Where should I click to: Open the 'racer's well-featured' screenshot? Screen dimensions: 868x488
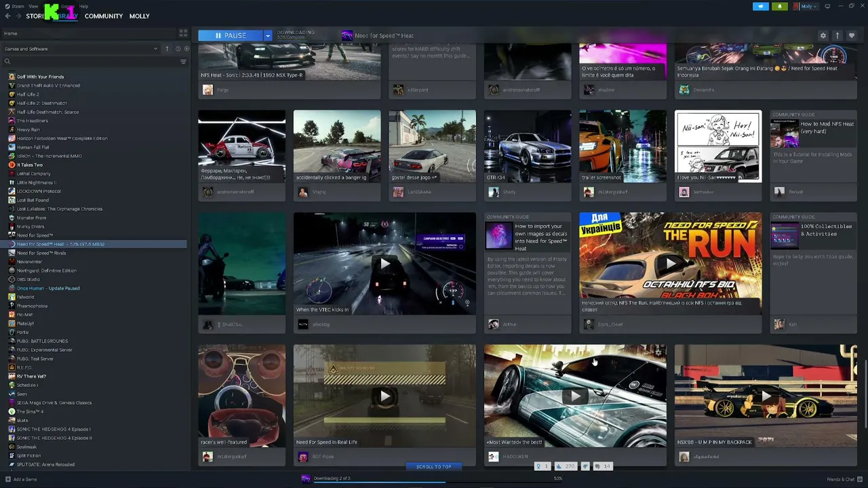tap(241, 396)
